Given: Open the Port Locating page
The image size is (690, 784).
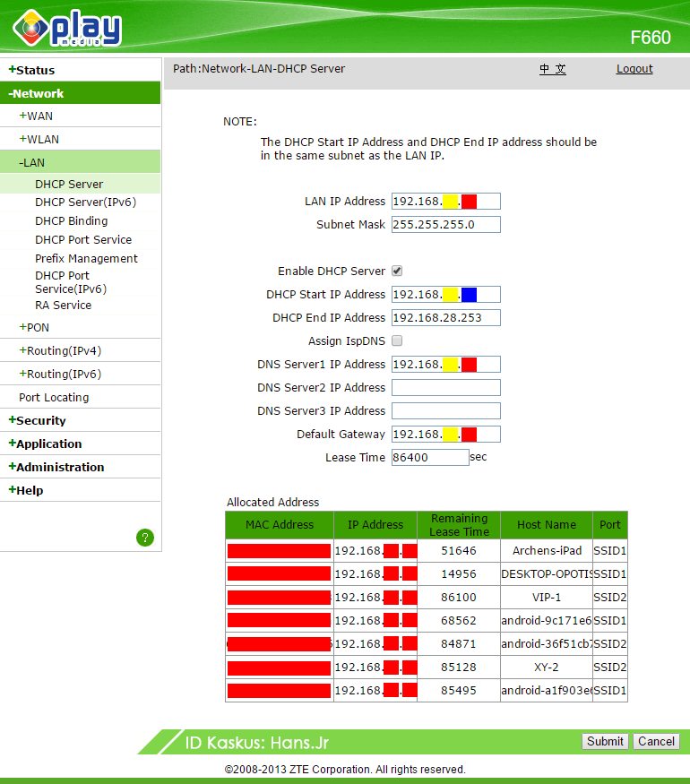Looking at the screenshot, I should coord(54,397).
